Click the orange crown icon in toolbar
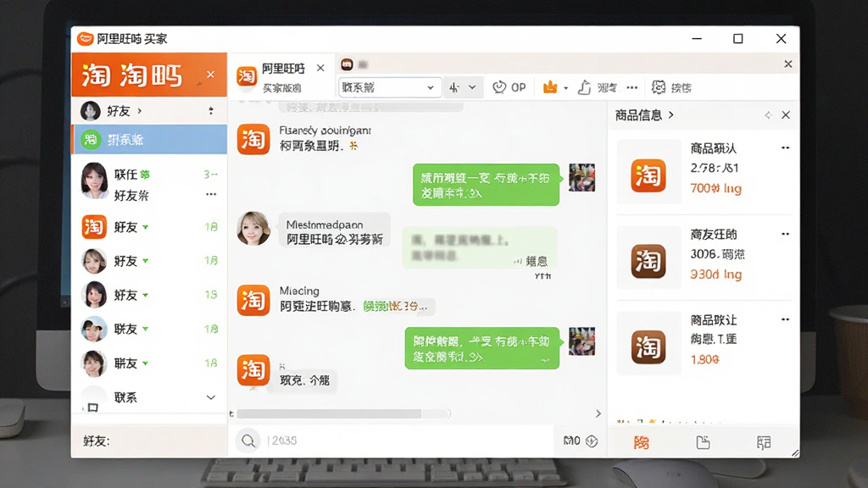Viewport: 868px width, 488px height. (549, 87)
